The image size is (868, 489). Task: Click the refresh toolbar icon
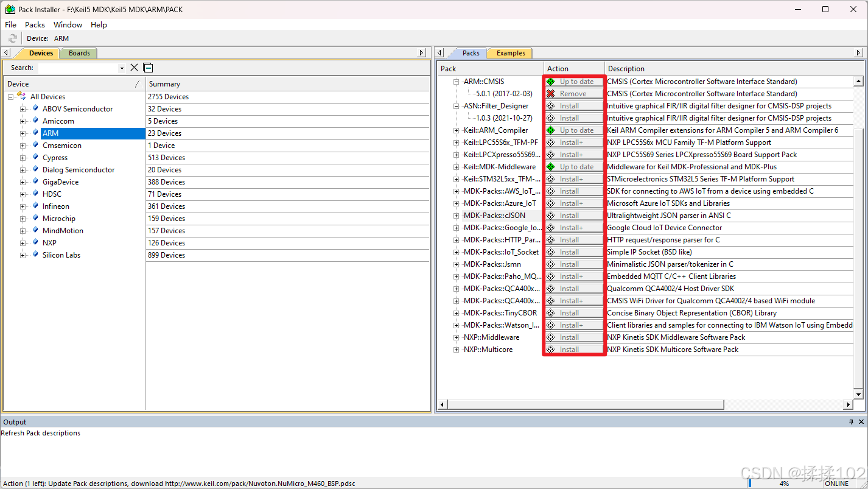(13, 38)
